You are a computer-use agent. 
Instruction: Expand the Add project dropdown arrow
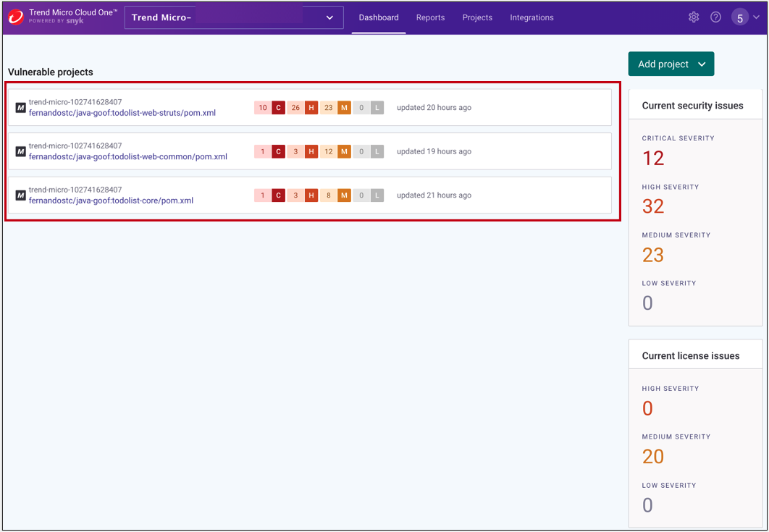[702, 64]
